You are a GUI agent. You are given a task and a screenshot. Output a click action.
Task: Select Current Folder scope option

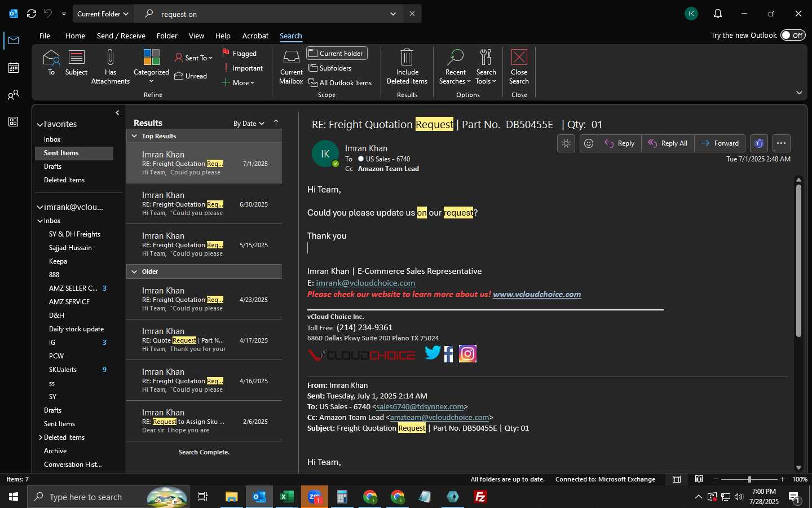tap(337, 53)
